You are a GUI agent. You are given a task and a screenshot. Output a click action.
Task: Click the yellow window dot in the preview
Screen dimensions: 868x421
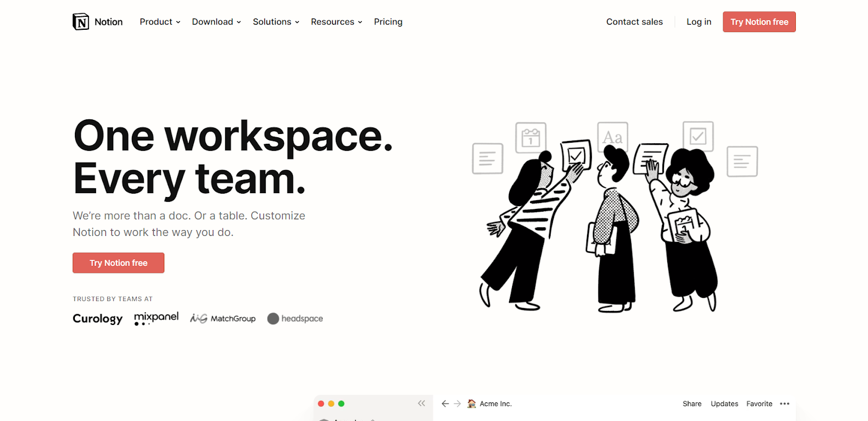point(331,404)
